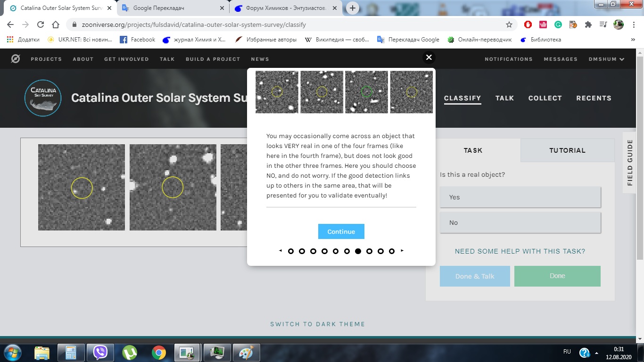Bookmark this page with the star icon
644x362 pixels.
tap(509, 25)
